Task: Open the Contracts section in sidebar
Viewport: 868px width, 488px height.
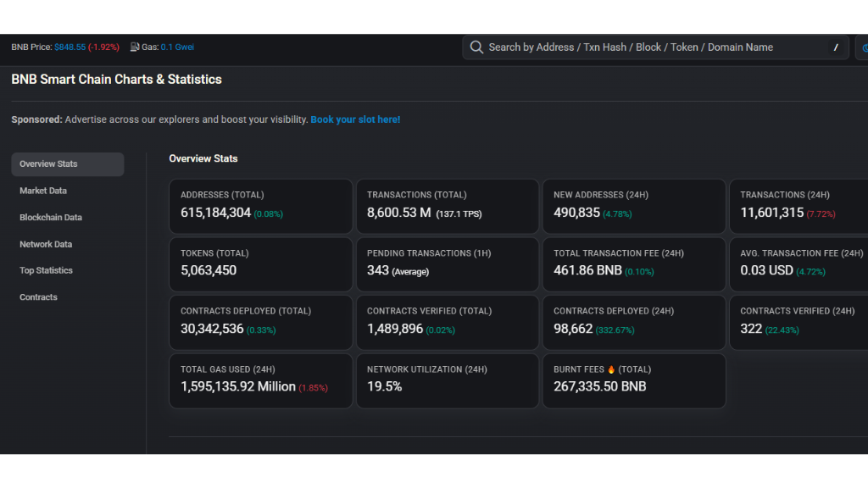Action: tap(38, 297)
